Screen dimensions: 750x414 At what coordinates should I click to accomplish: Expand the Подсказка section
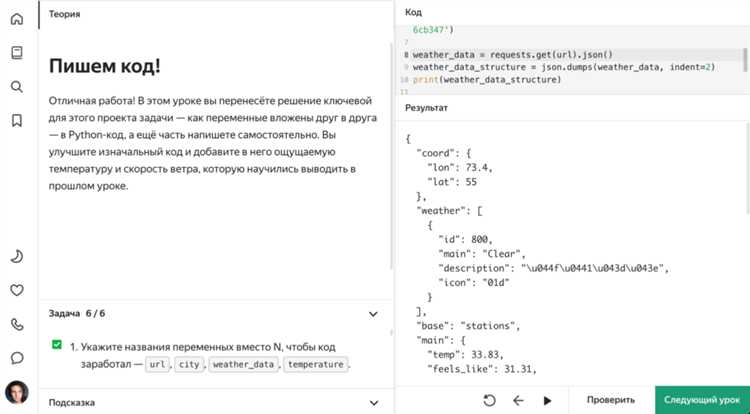point(374,403)
